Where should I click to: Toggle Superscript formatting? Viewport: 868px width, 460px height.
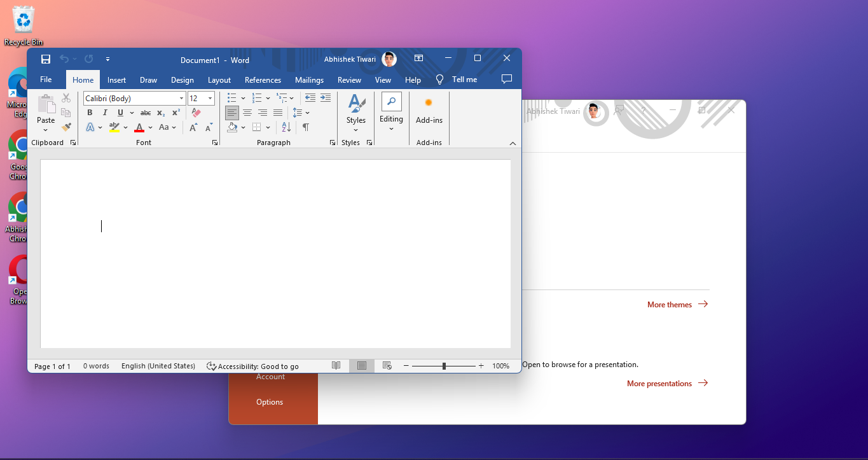(176, 113)
